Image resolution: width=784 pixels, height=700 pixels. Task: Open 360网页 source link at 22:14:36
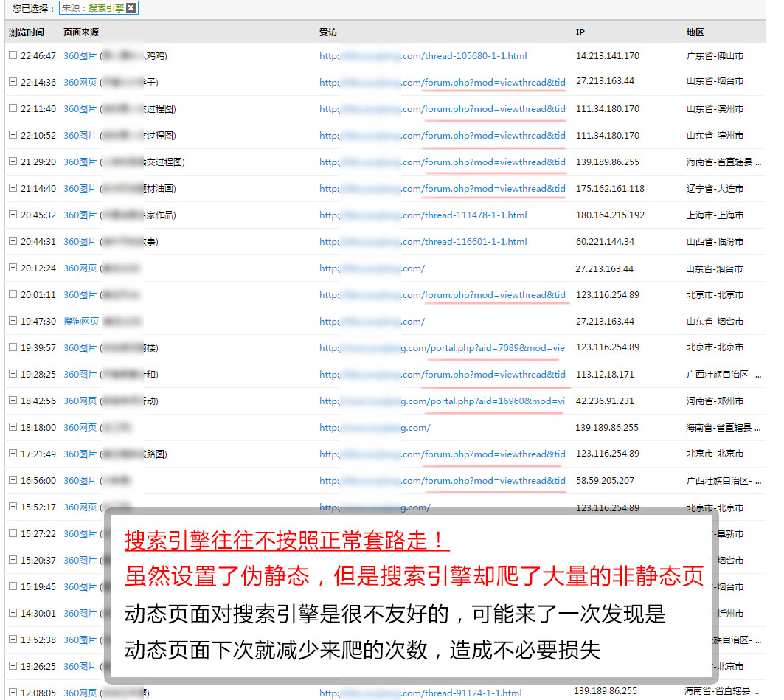pyautogui.click(x=80, y=83)
